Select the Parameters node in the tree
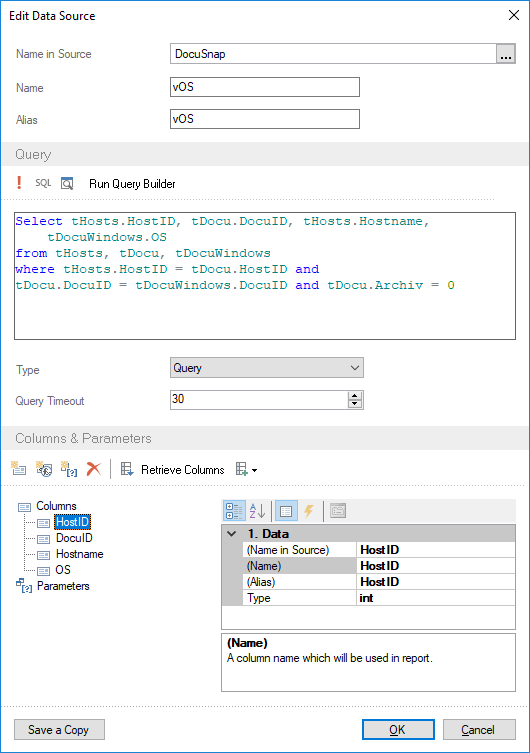 (x=63, y=586)
